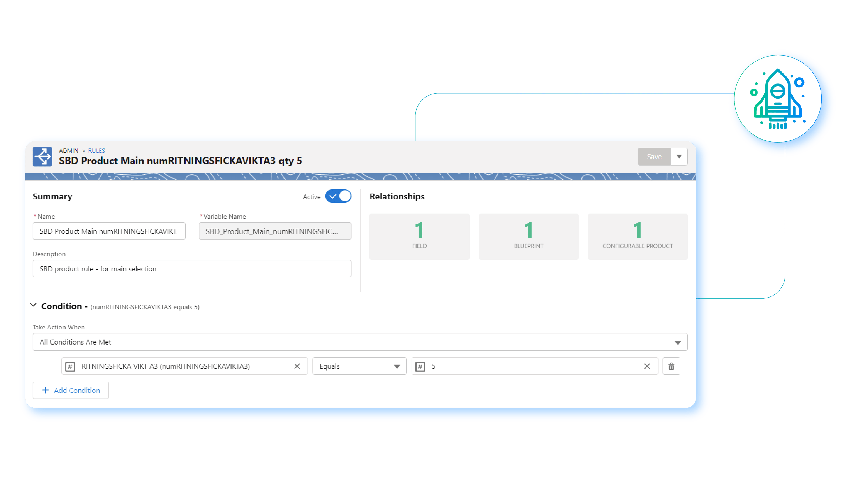Click the hash icon beside the value 5

click(421, 366)
